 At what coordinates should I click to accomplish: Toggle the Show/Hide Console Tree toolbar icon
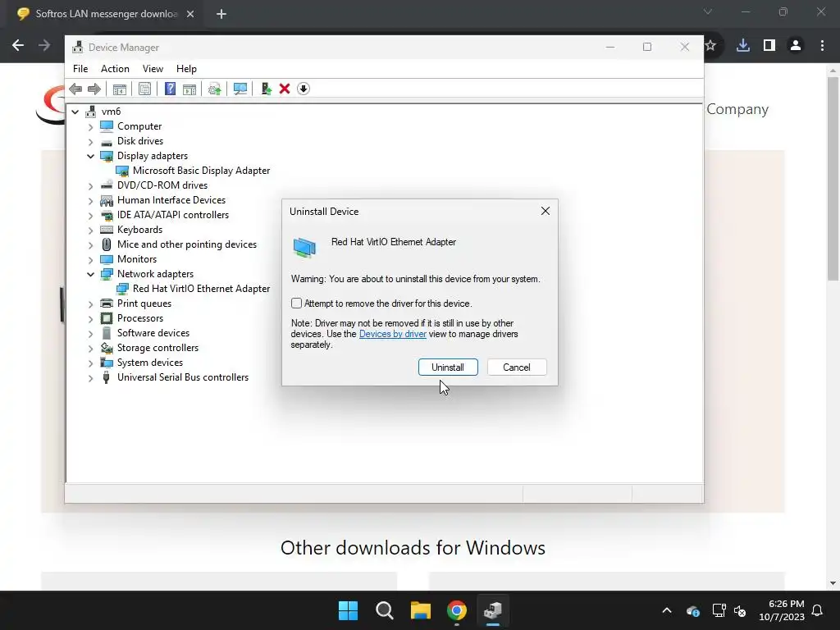coord(120,89)
